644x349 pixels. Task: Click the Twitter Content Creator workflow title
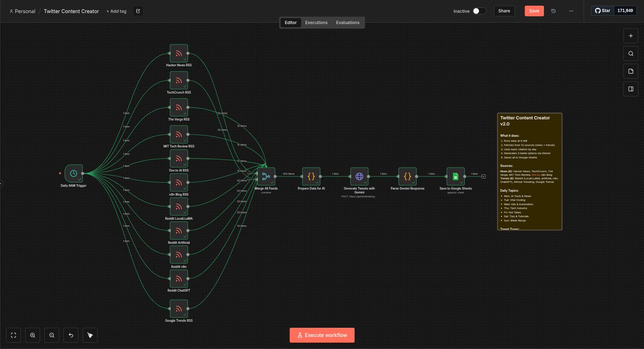pos(71,11)
